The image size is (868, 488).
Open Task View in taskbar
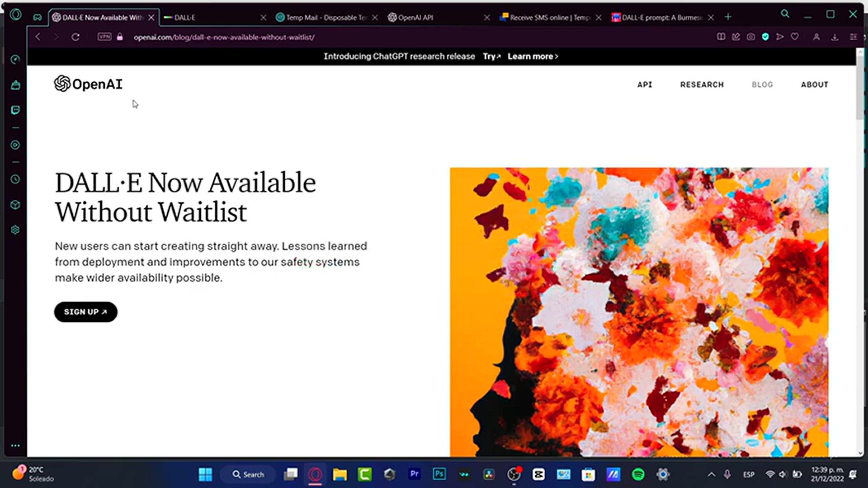(x=291, y=474)
